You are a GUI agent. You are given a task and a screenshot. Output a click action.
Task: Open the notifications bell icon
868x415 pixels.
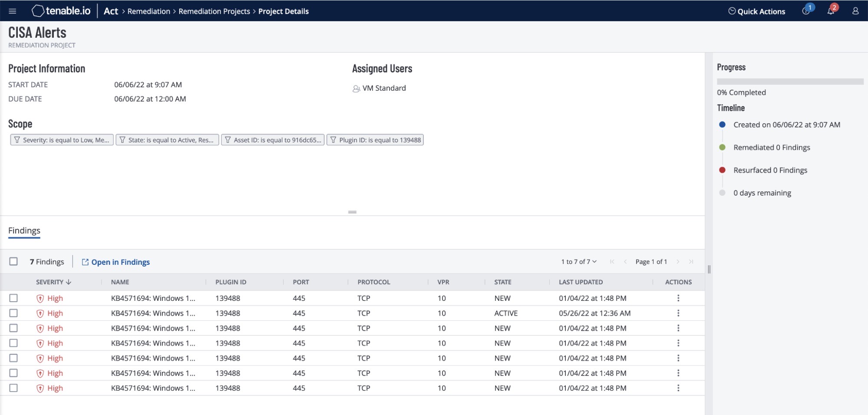[x=831, y=11]
